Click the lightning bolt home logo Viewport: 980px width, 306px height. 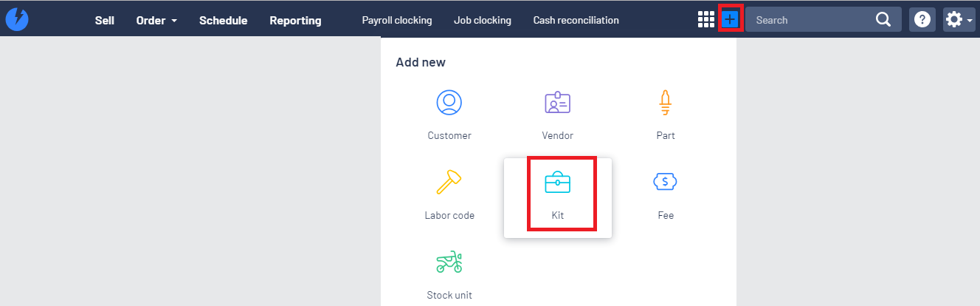click(x=17, y=19)
